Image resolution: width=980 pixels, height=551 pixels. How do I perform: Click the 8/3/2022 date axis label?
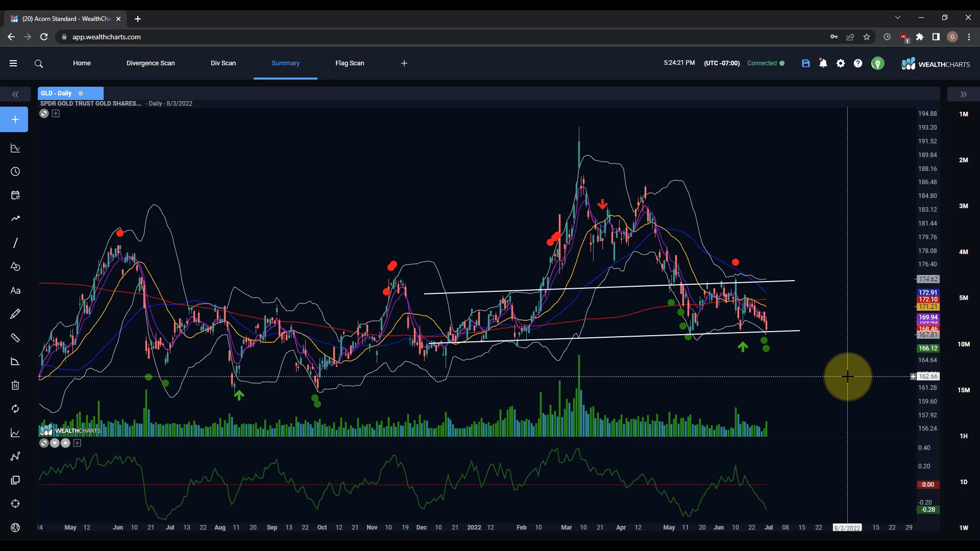[847, 528]
